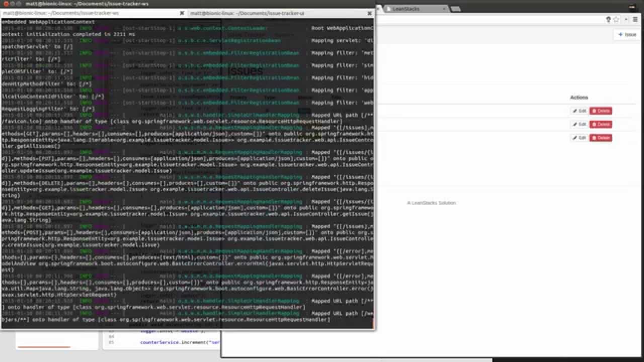Click Edit in the first issue row
The image size is (644, 362).
[x=579, y=111]
